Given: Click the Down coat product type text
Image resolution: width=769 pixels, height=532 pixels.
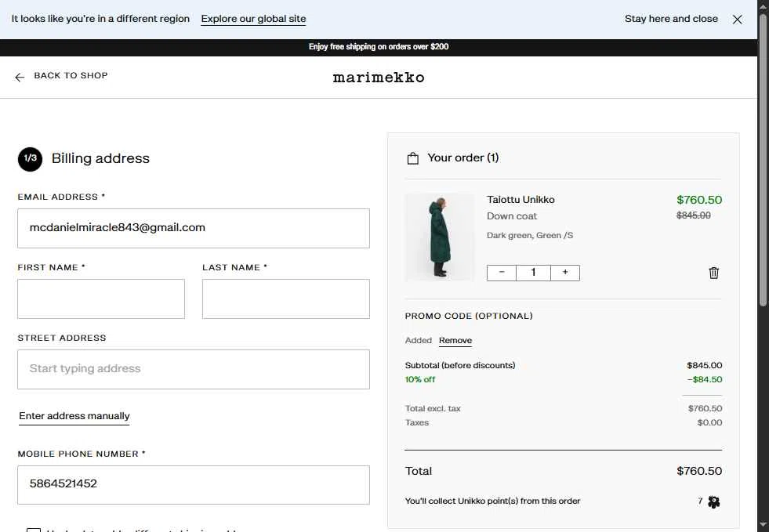Looking at the screenshot, I should [x=512, y=215].
